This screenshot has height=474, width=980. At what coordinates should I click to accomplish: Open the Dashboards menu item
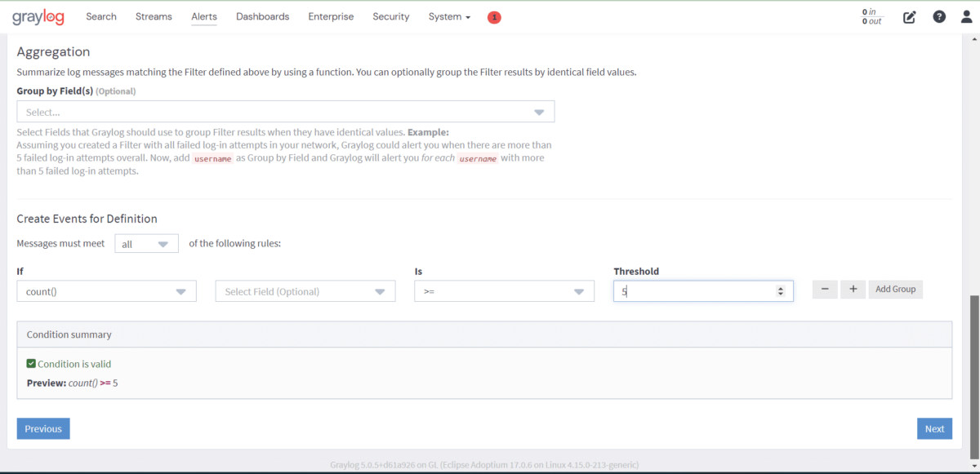[x=262, y=16]
